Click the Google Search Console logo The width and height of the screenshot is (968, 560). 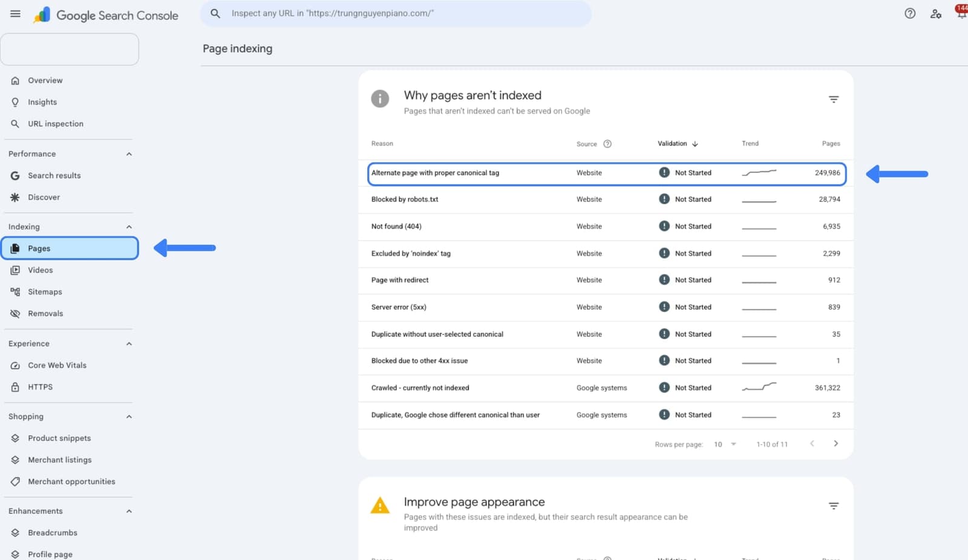106,15
